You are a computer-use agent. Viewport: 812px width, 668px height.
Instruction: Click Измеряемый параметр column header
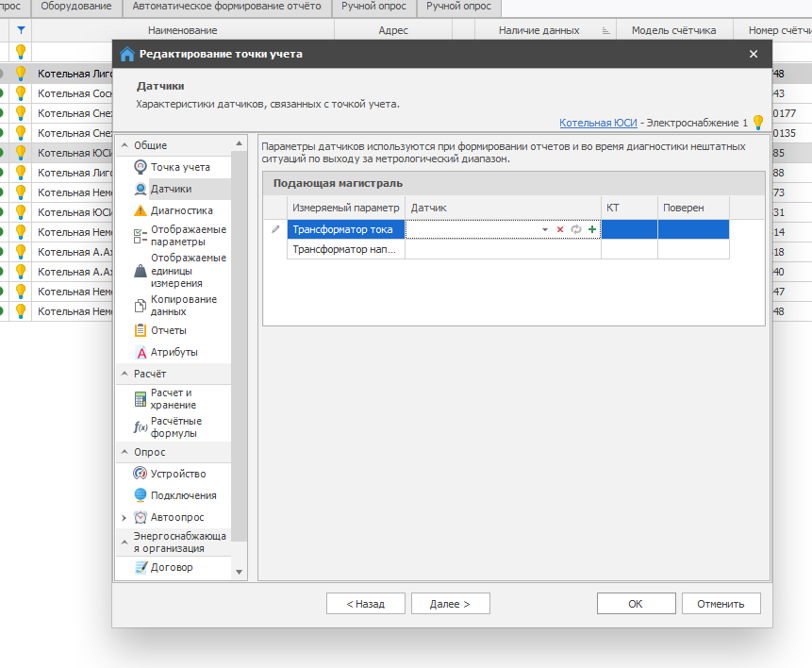346,208
